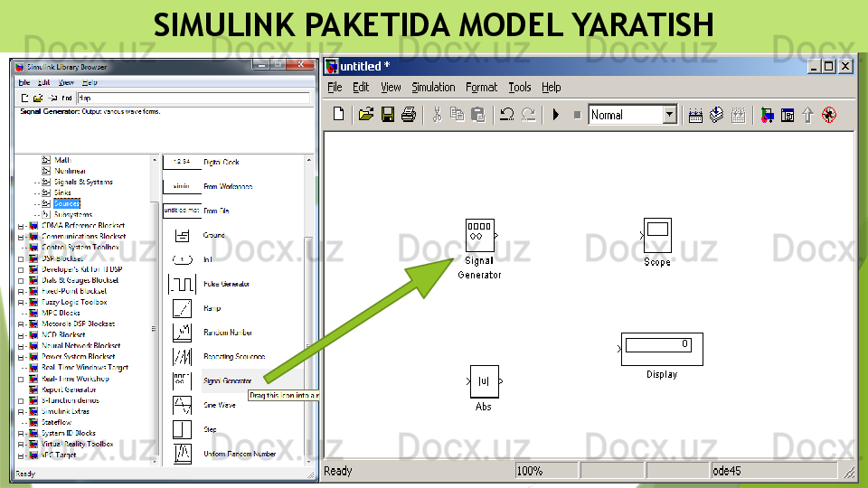Select Sinks in the library tree

click(x=62, y=192)
